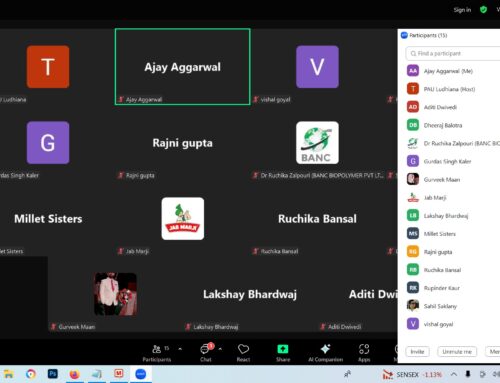The image size is (500, 383).
Task: Click the purple V vishal goyal tile
Action: [x=317, y=67]
